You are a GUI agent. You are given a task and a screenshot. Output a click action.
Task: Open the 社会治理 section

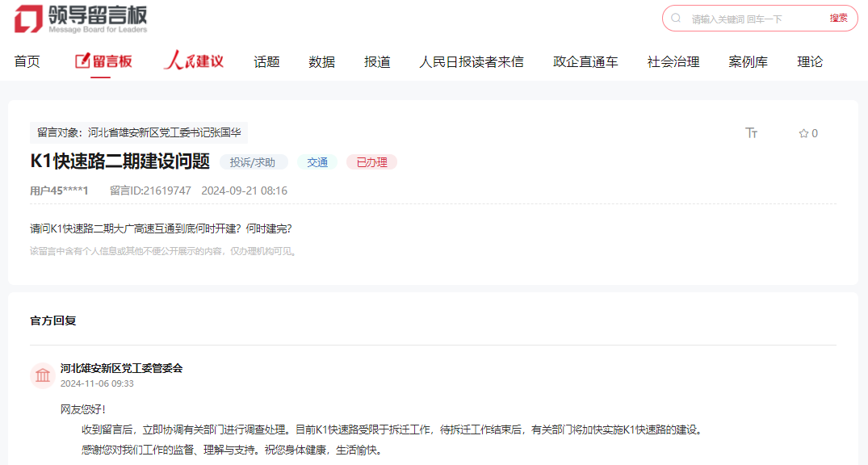point(673,61)
